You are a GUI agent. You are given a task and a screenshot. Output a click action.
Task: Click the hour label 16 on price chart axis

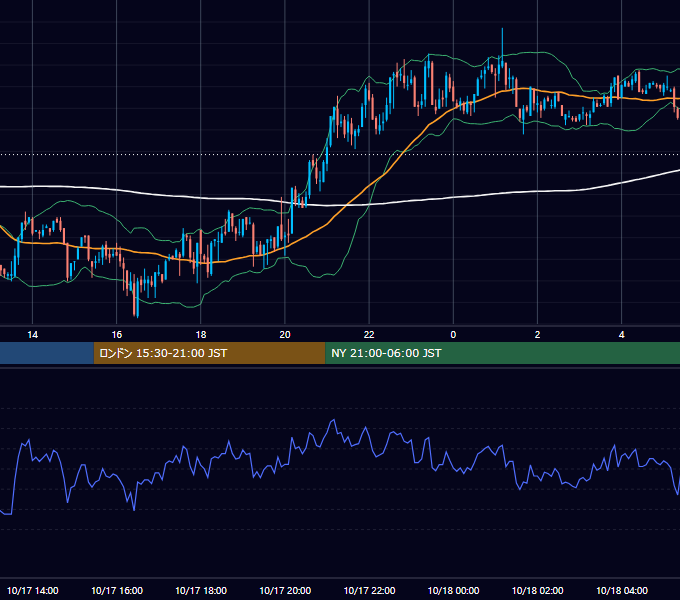tap(117, 335)
